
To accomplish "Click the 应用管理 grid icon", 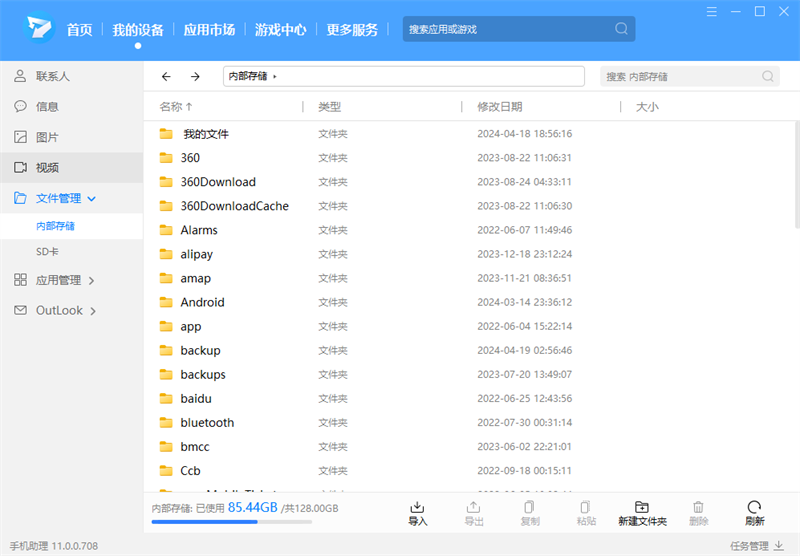I will (20, 280).
